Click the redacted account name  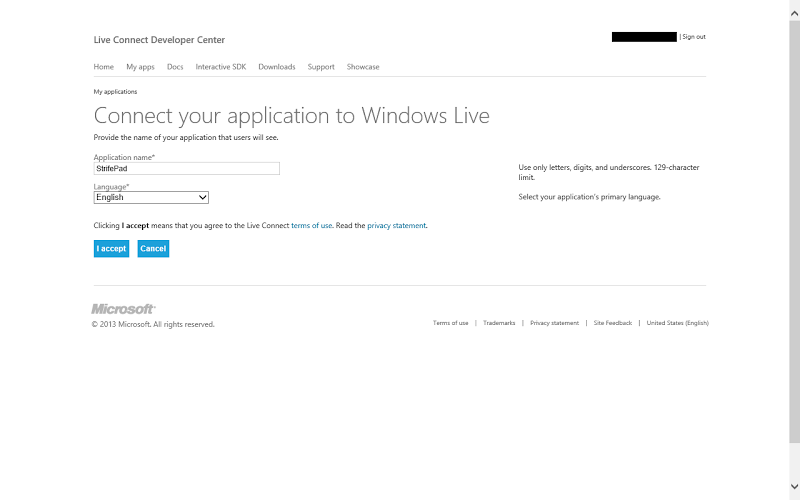(x=644, y=37)
